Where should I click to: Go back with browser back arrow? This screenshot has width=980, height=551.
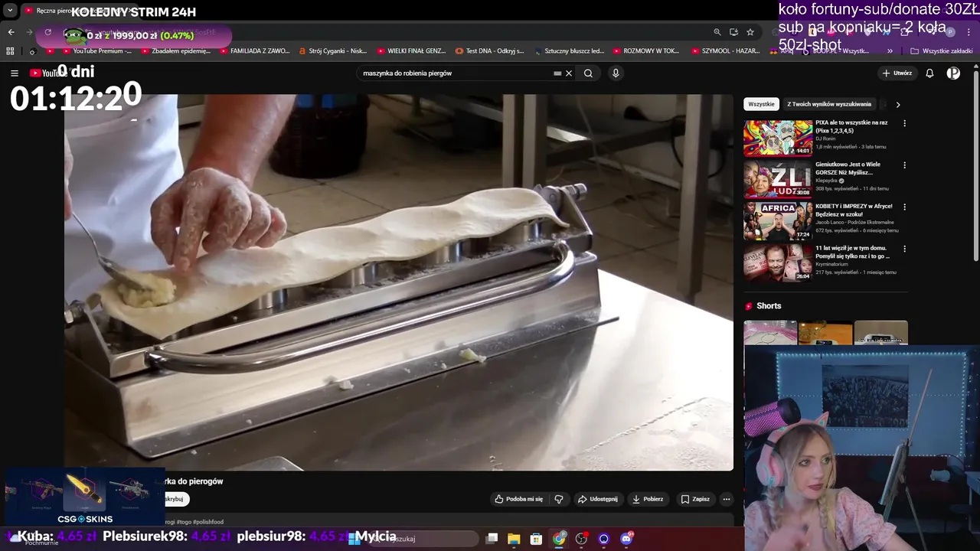click(x=11, y=32)
